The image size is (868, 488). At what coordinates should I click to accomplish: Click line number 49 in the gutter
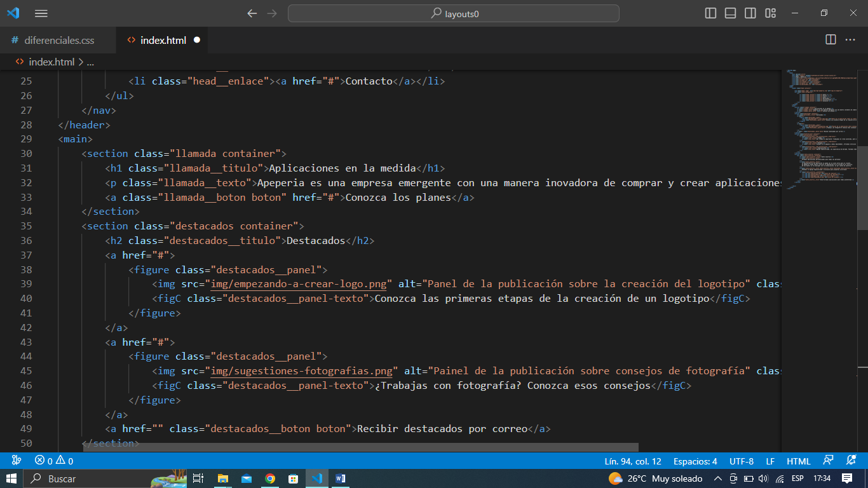[x=26, y=429]
